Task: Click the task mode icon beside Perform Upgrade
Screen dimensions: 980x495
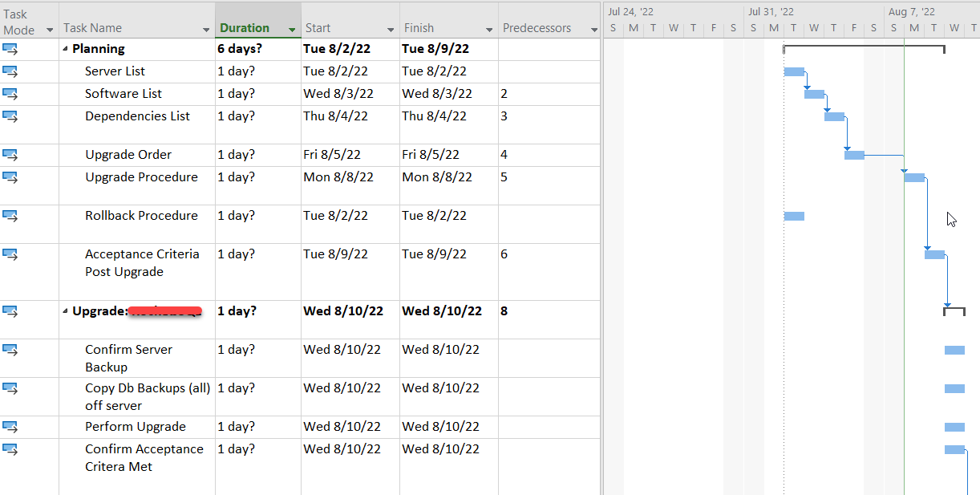Action: point(10,427)
